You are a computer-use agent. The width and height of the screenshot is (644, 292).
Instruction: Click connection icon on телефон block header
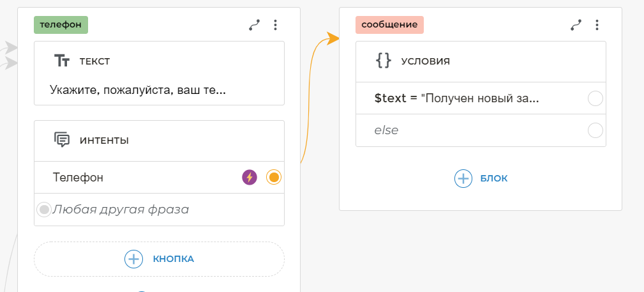[255, 25]
